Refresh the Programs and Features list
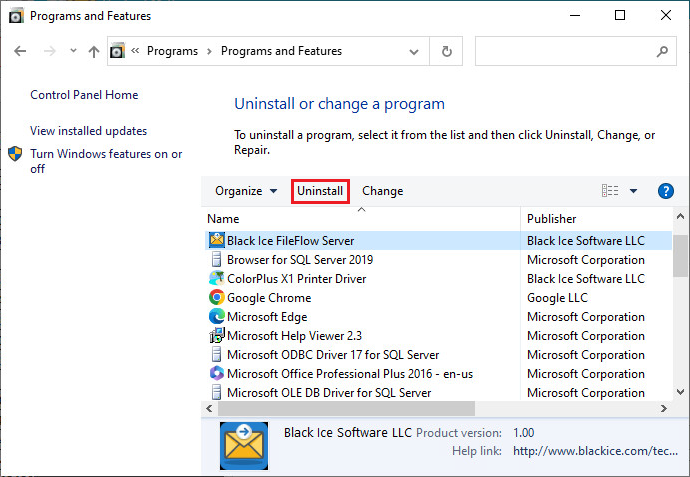 coord(446,51)
